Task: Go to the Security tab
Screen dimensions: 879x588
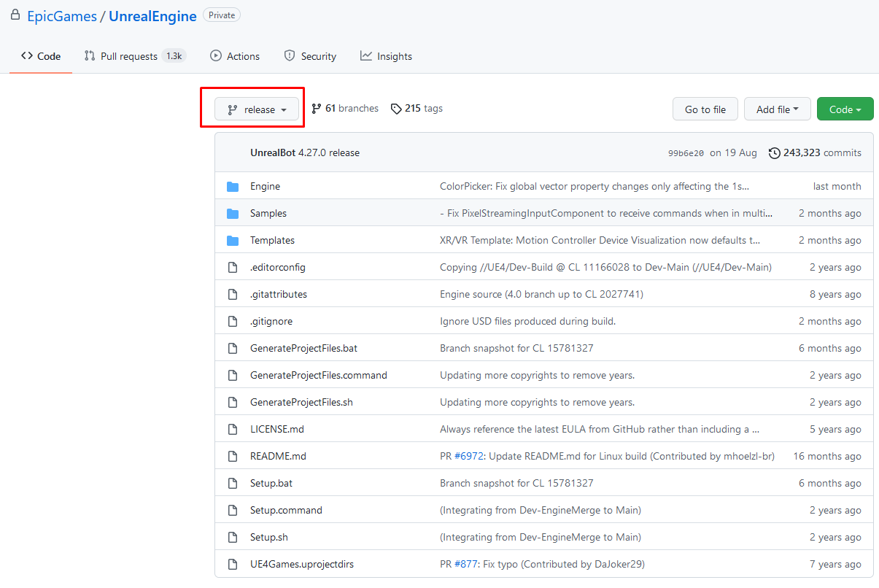Action: [x=310, y=56]
